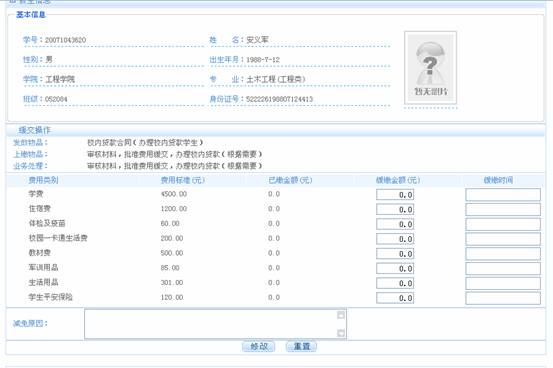Click the 缓缴时间 column header
Image resolution: width=553 pixels, height=368 pixels.
(x=498, y=180)
